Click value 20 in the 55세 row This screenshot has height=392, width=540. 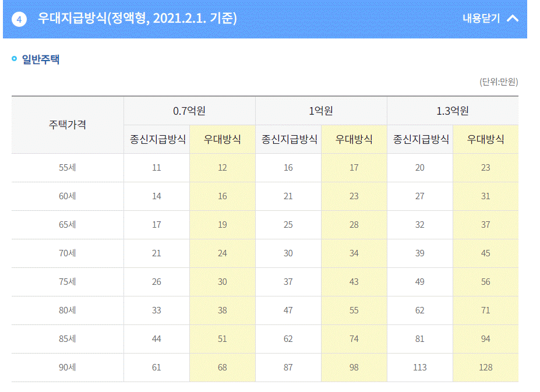[420, 168]
